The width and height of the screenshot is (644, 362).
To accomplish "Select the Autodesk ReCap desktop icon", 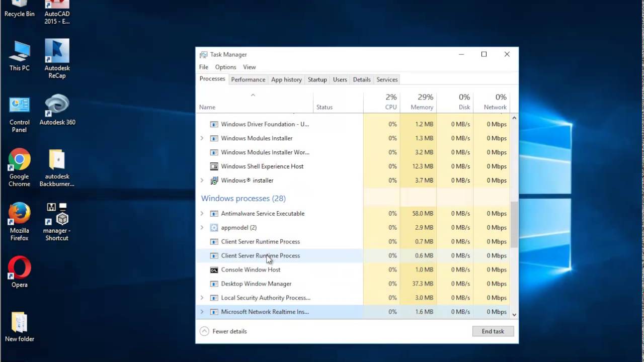I will (57, 59).
